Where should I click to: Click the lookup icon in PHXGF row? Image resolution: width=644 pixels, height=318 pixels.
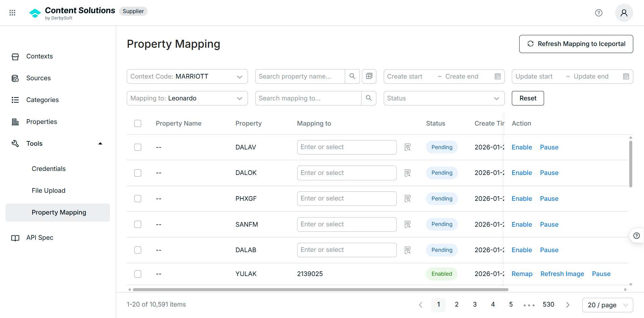click(408, 198)
